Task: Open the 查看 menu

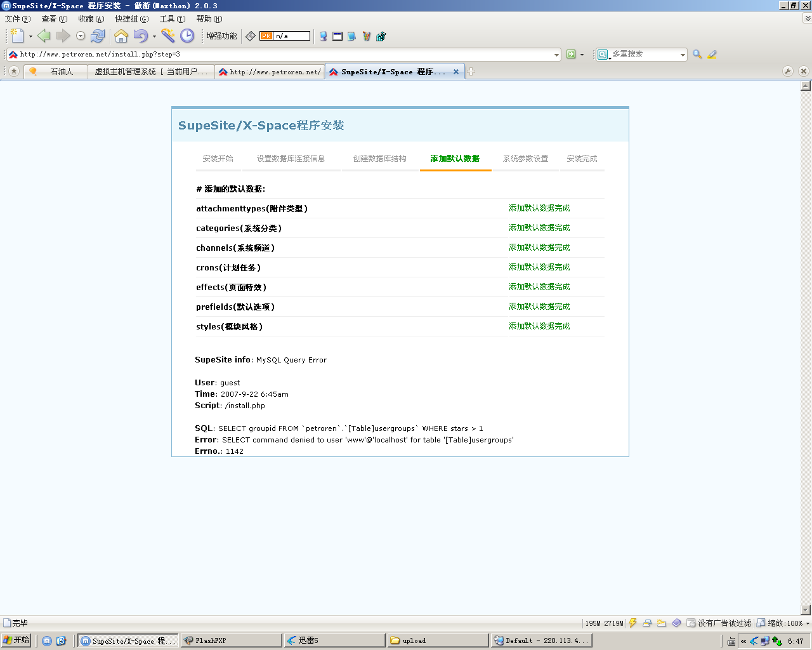Action: [54, 19]
